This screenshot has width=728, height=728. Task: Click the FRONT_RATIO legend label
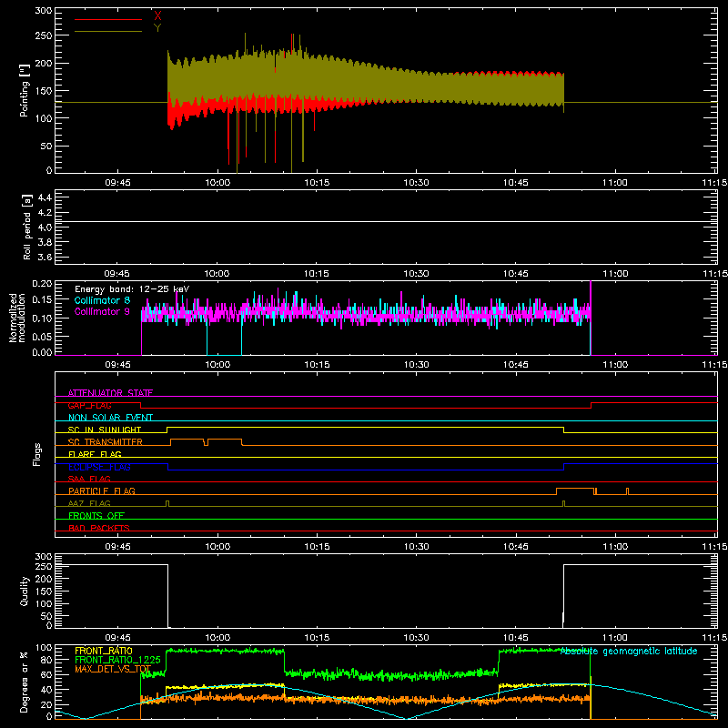[104, 651]
